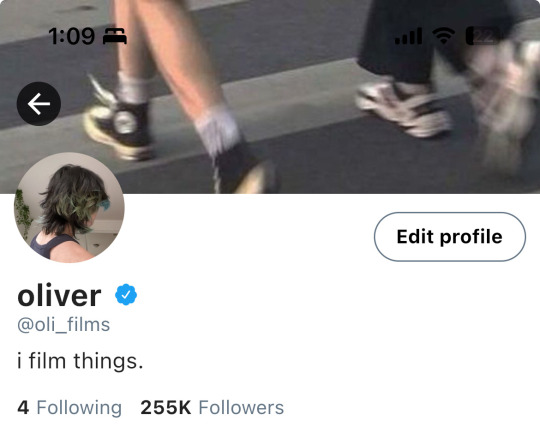Screen dimensions: 540x433
Task: Tap the battery level icon
Action: pos(482,36)
